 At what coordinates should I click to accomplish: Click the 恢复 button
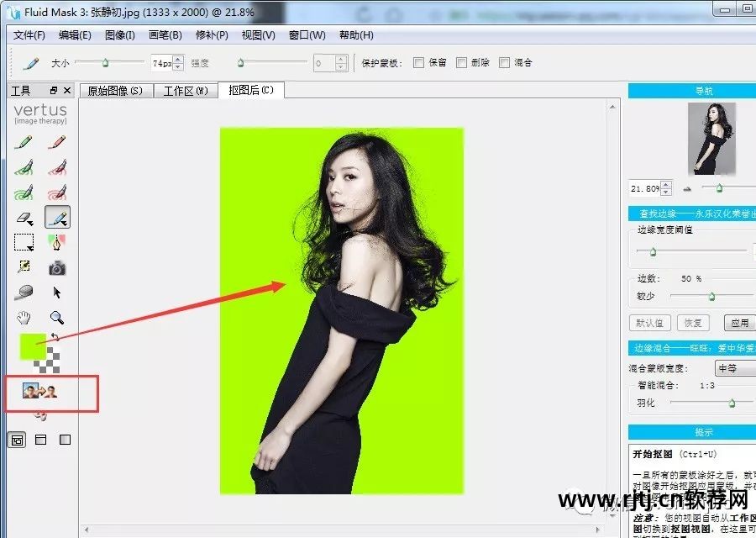click(x=693, y=323)
